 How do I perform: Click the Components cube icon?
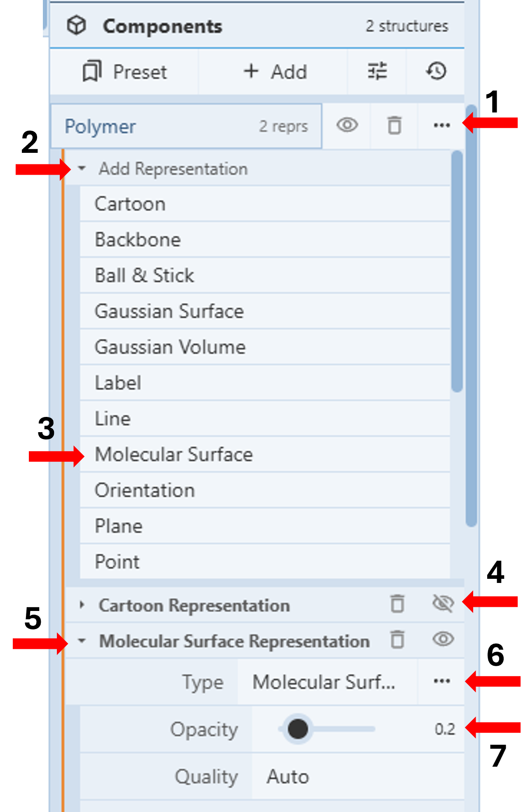76,26
